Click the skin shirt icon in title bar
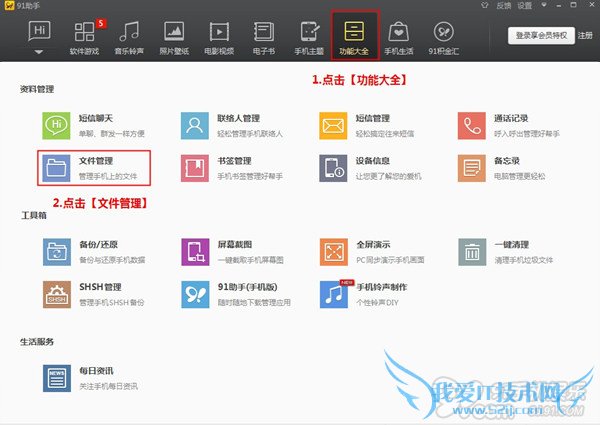600x425 pixels. [x=485, y=5]
